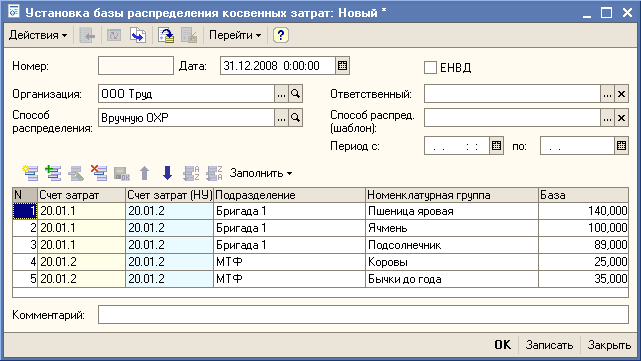
Task: Select the 100,000 base value cell
Action: tap(583, 228)
